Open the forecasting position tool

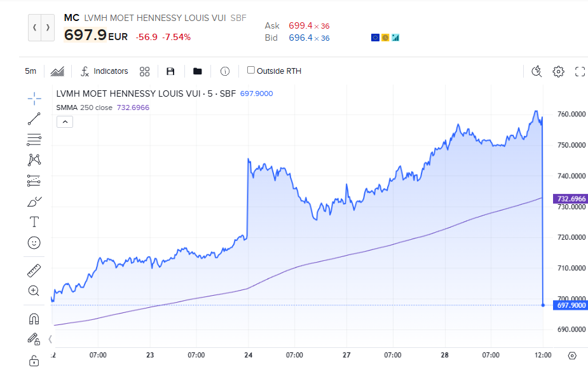click(x=34, y=181)
